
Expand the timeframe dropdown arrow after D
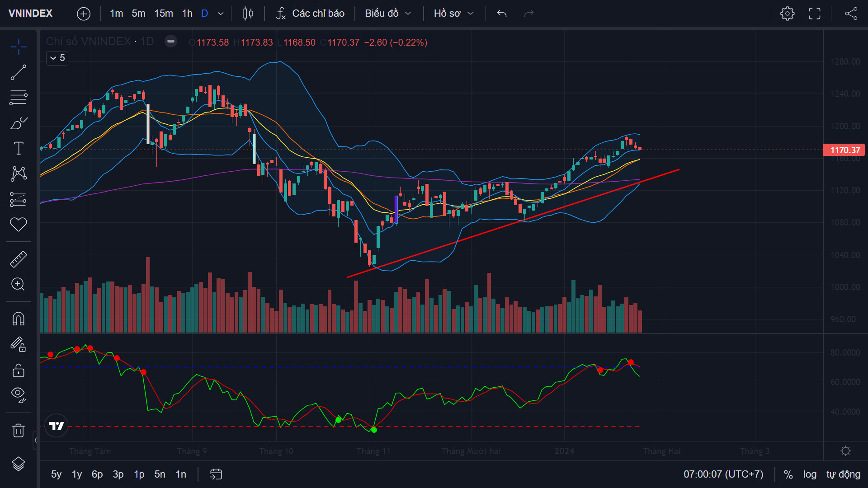[221, 14]
